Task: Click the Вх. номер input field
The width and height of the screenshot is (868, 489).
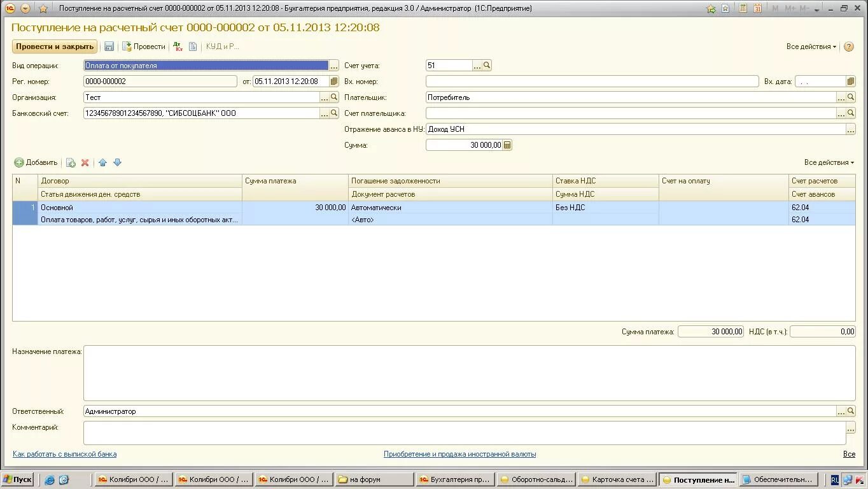Action: [x=592, y=81]
